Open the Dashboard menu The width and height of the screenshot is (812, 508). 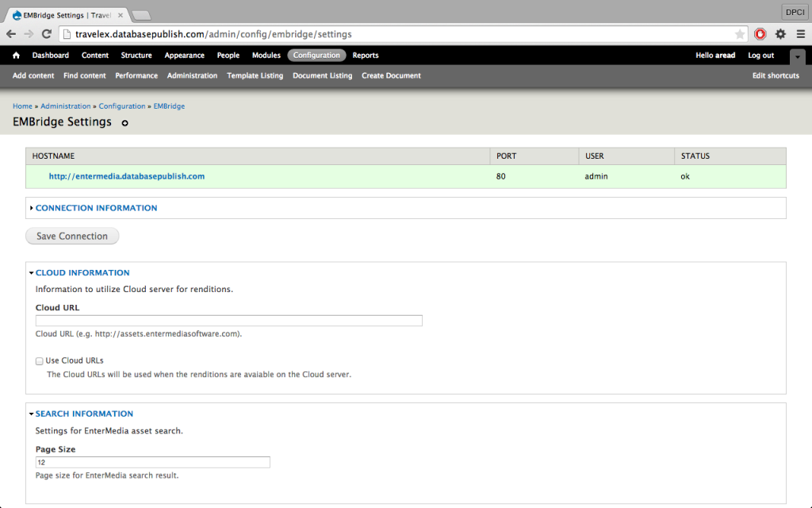[x=50, y=56]
